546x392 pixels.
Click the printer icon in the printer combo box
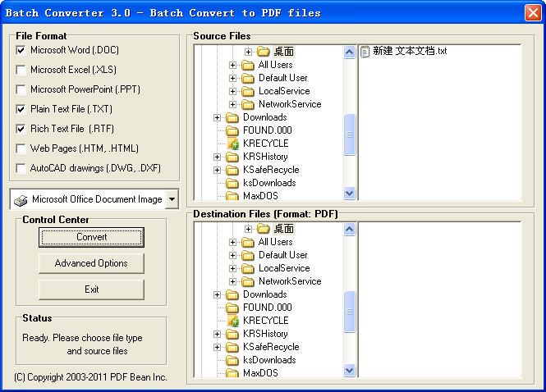pyautogui.click(x=21, y=199)
